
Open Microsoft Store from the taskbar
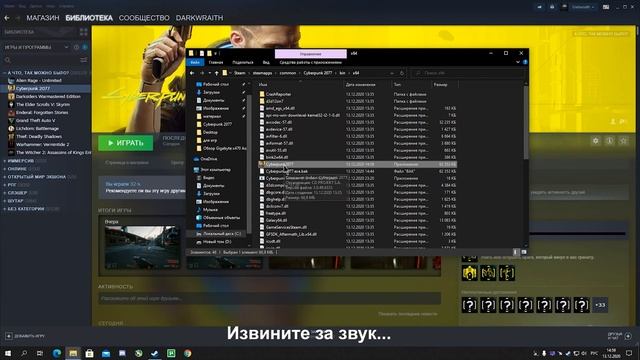point(89,353)
